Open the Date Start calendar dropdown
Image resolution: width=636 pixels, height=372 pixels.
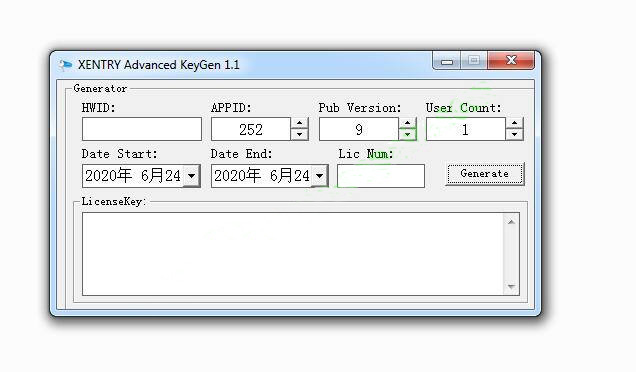click(x=191, y=176)
